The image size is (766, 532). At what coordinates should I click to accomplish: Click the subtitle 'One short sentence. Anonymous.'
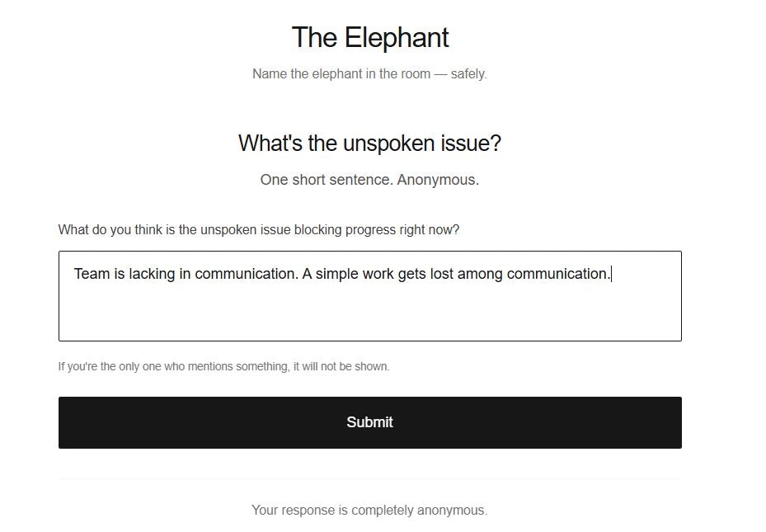369,179
